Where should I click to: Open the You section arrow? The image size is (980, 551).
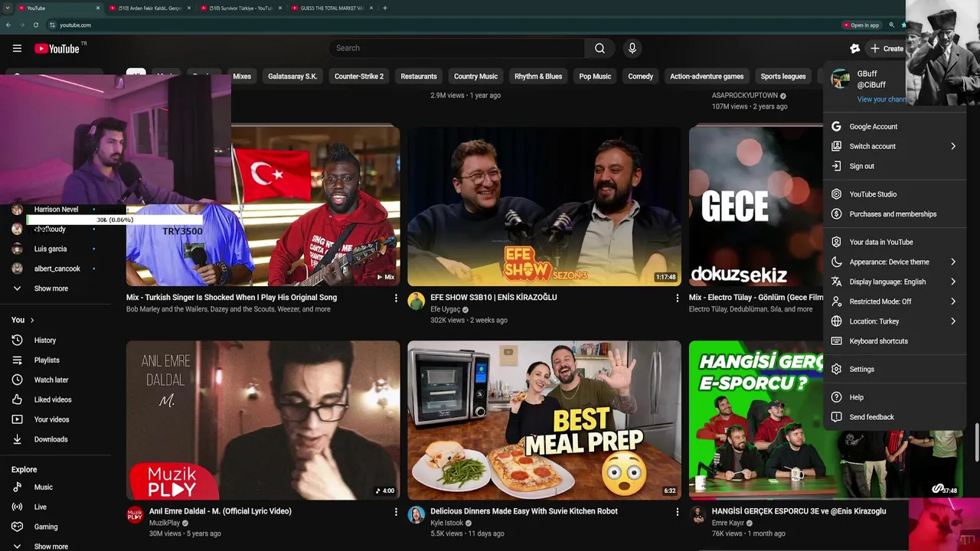pyautogui.click(x=31, y=320)
